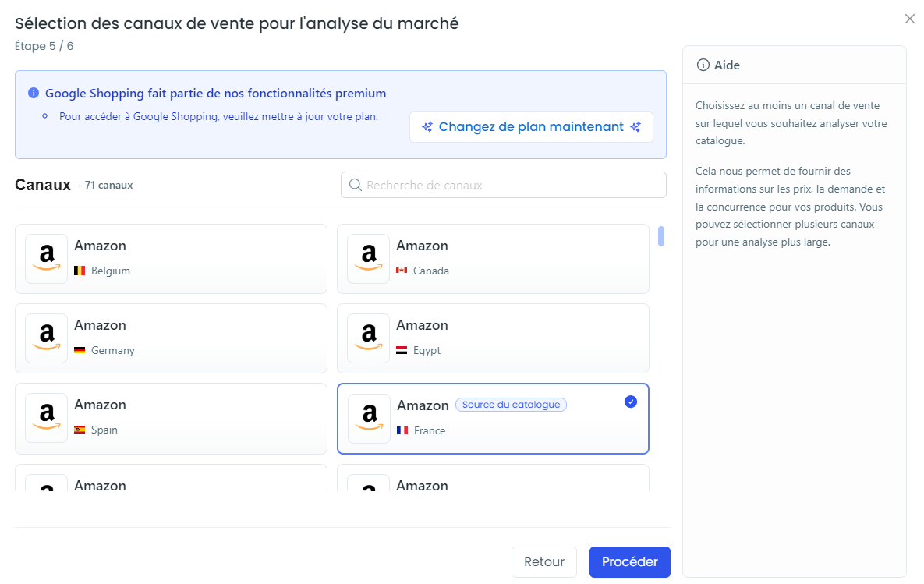This screenshot has height=584, width=924.
Task: Uncheck the Amazon France selected checkmark
Action: pos(631,402)
